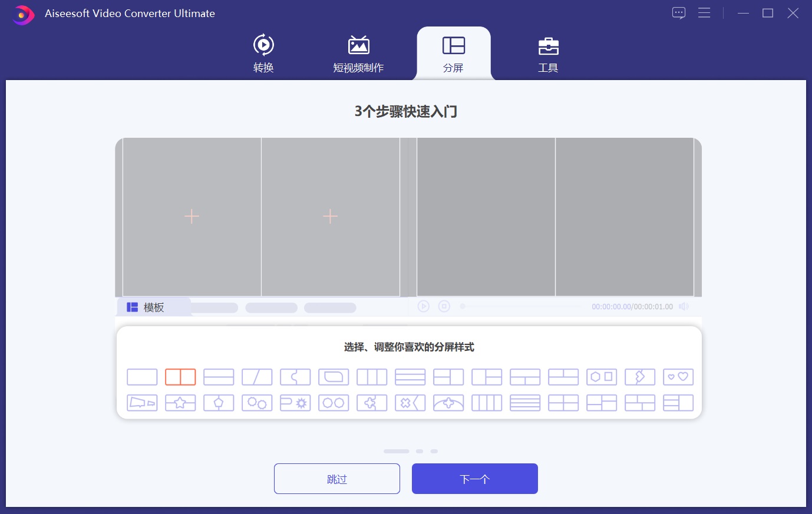Pick three-left-rows one-right-column template
This screenshot has width=812, height=514.
[678, 403]
